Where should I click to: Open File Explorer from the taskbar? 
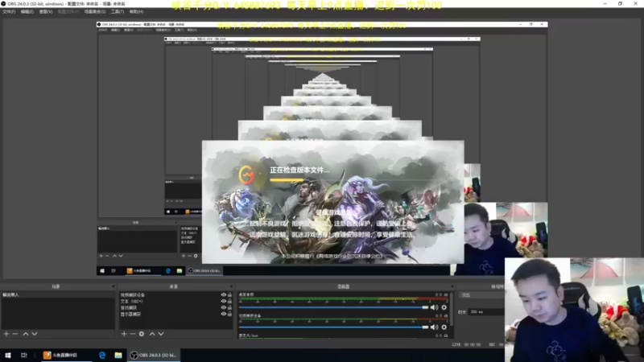tap(118, 355)
